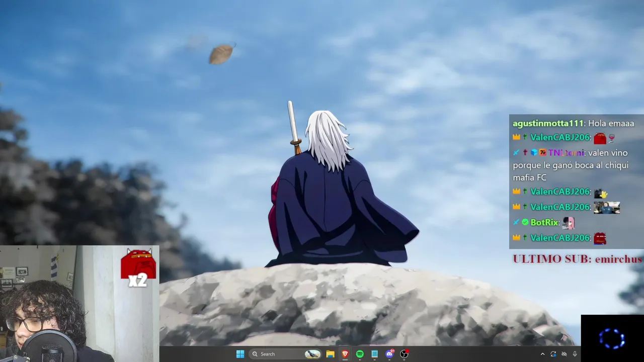Viewport: 644px width, 362px height.
Task: Click the sync update tray icon
Action: pyautogui.click(x=553, y=354)
